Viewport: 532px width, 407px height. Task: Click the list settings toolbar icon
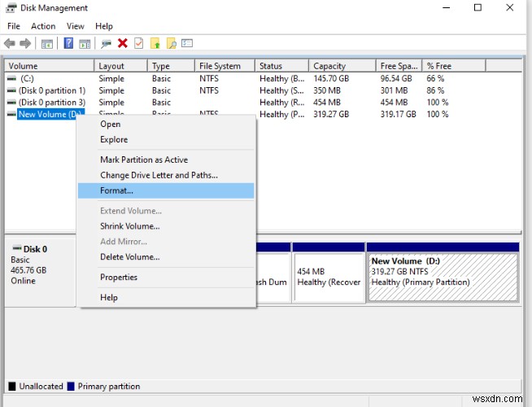click(x=187, y=43)
